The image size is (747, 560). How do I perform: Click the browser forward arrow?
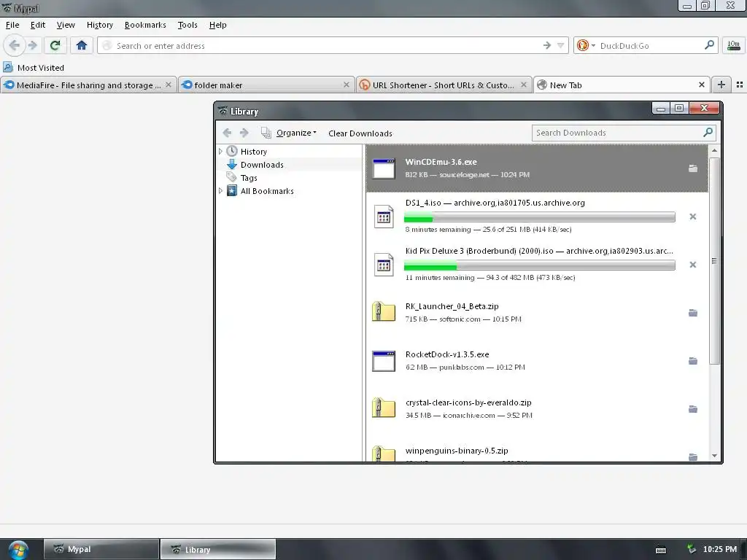(32, 46)
